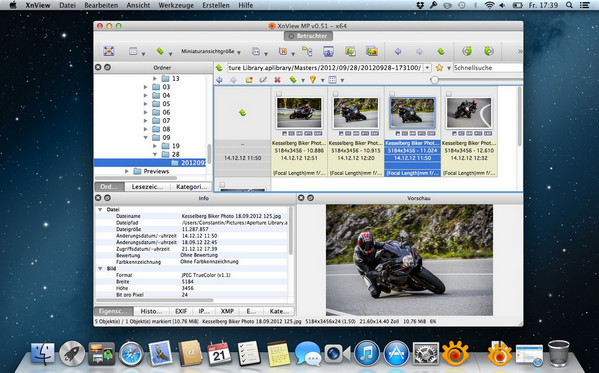Click the red X delete icon
This screenshot has width=599, height=373.
click(277, 80)
